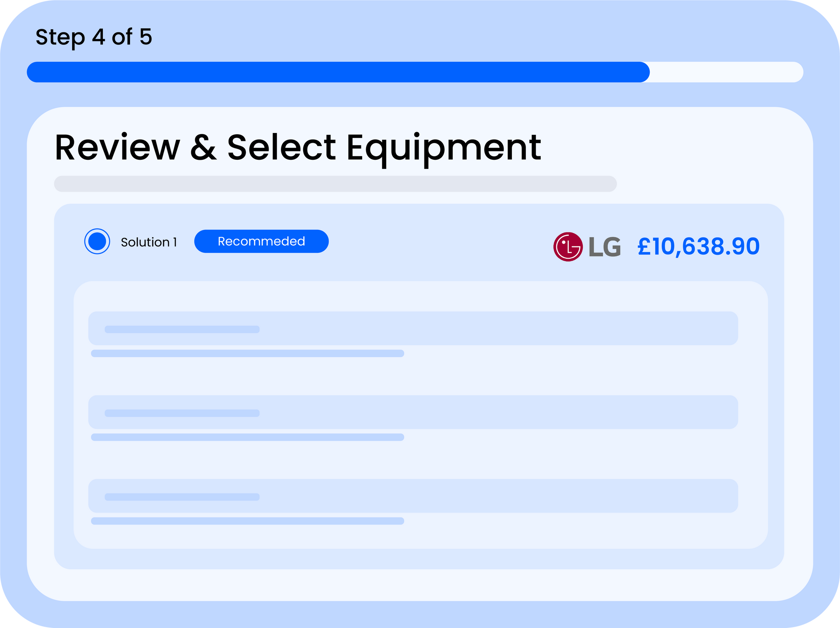
Task: Click the description line under first row
Action: coord(247,353)
